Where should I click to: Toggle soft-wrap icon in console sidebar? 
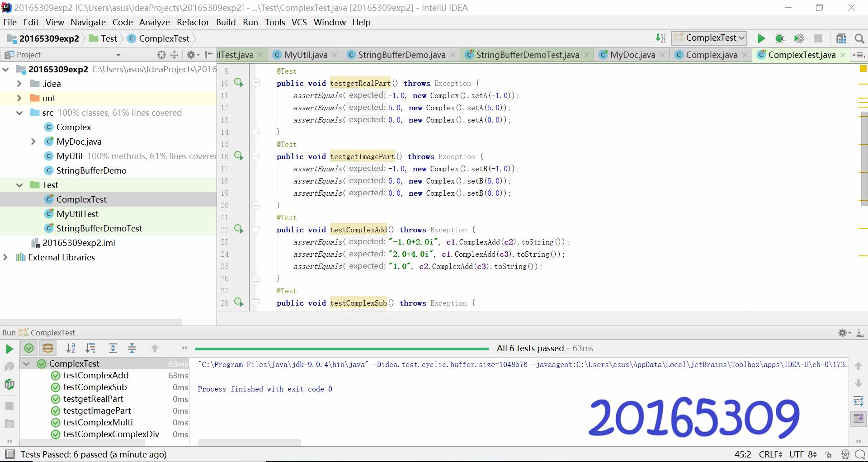858,401
